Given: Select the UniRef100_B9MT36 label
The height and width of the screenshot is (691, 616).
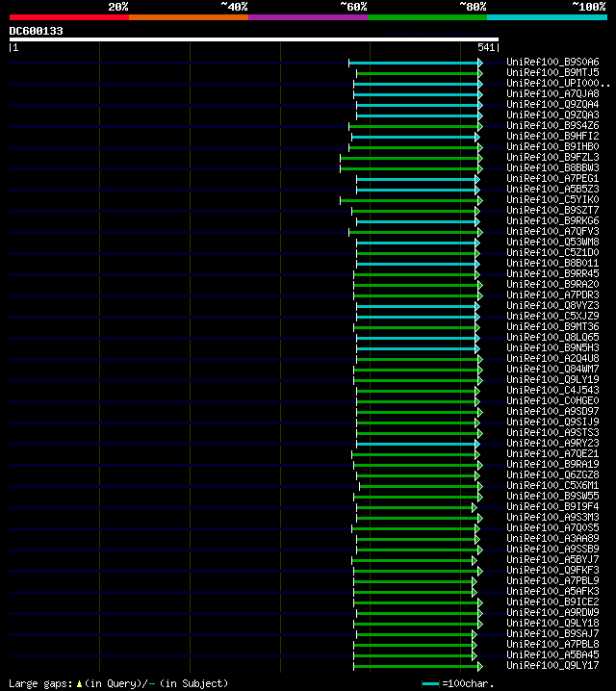Looking at the screenshot, I should click(552, 326).
